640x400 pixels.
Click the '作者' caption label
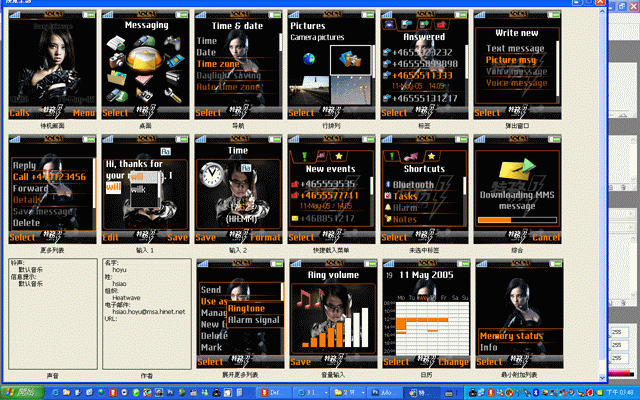coord(147,376)
